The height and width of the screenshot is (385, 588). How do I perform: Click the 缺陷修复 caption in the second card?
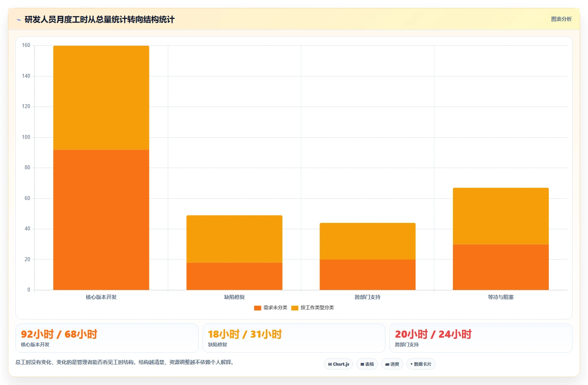[x=218, y=345]
